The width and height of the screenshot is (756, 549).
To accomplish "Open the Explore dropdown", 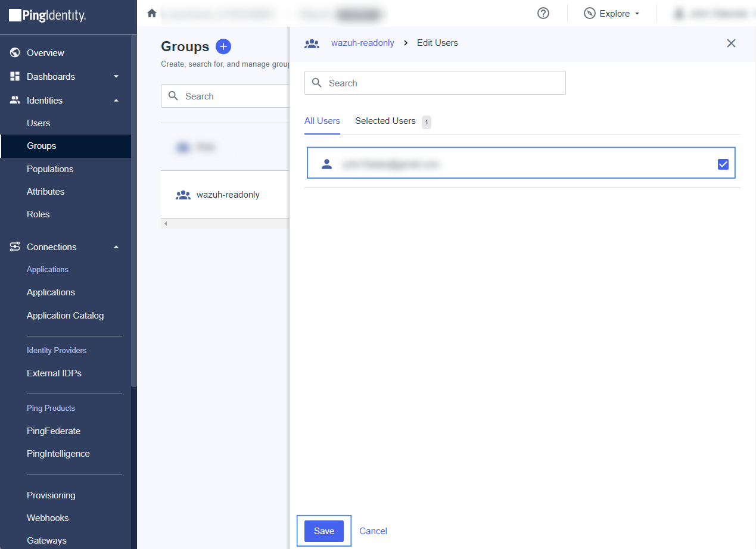I will [x=612, y=14].
